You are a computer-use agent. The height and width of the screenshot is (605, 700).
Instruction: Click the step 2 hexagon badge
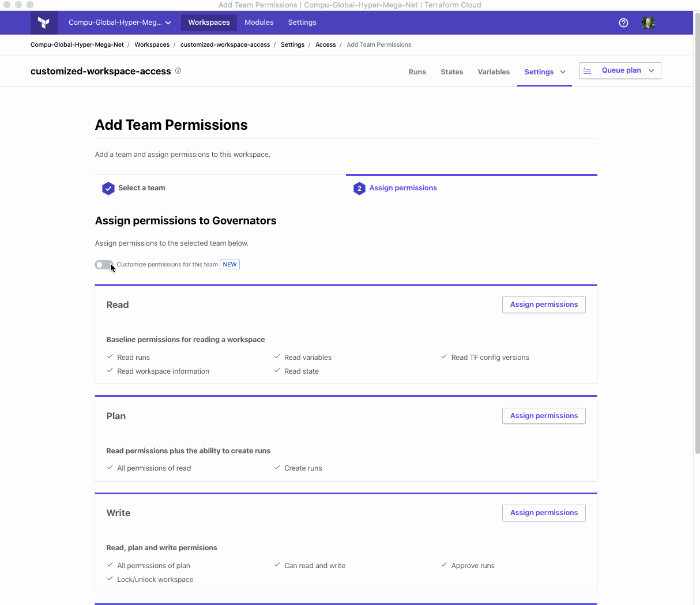pyautogui.click(x=359, y=189)
